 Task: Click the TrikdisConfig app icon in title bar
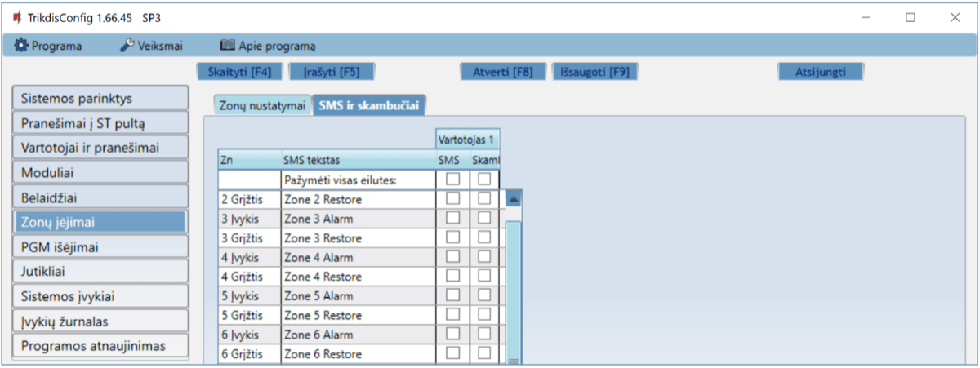point(16,16)
